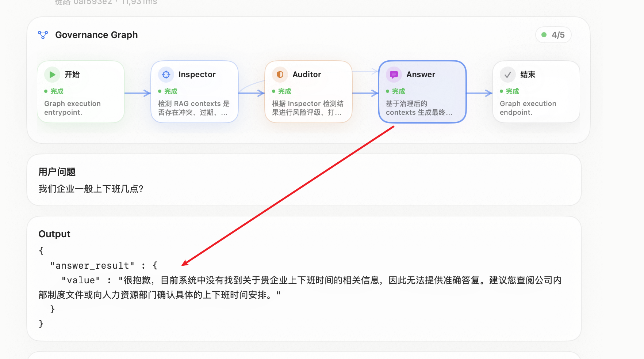Click the Output heading
This screenshot has height=359, width=644.
point(54,234)
